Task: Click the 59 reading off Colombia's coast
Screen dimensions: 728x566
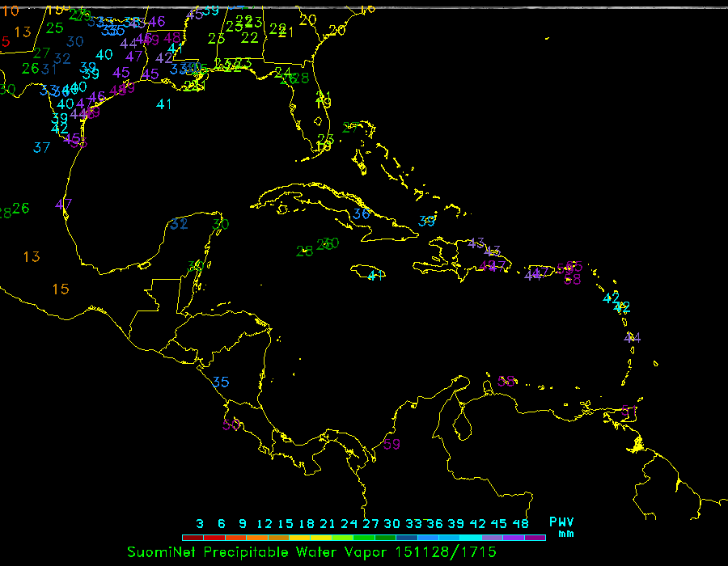Action: coord(392,444)
